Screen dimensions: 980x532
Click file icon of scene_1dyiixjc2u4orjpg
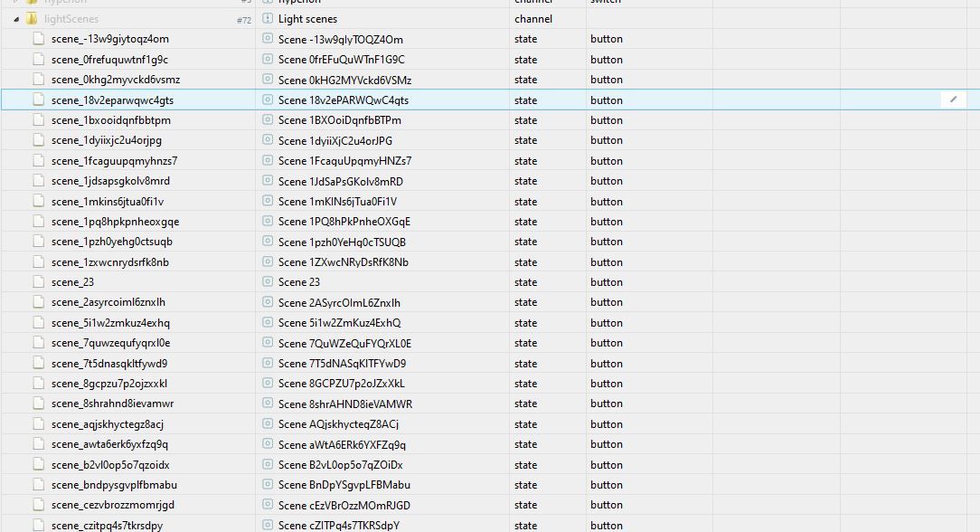[x=39, y=140]
